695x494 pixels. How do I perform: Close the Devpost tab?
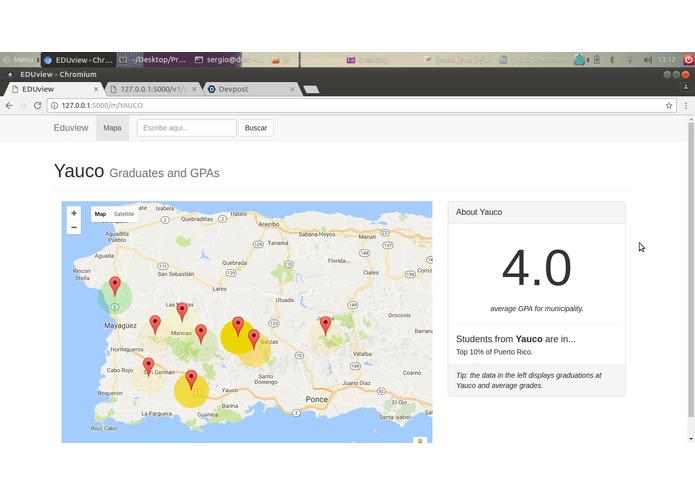292,89
